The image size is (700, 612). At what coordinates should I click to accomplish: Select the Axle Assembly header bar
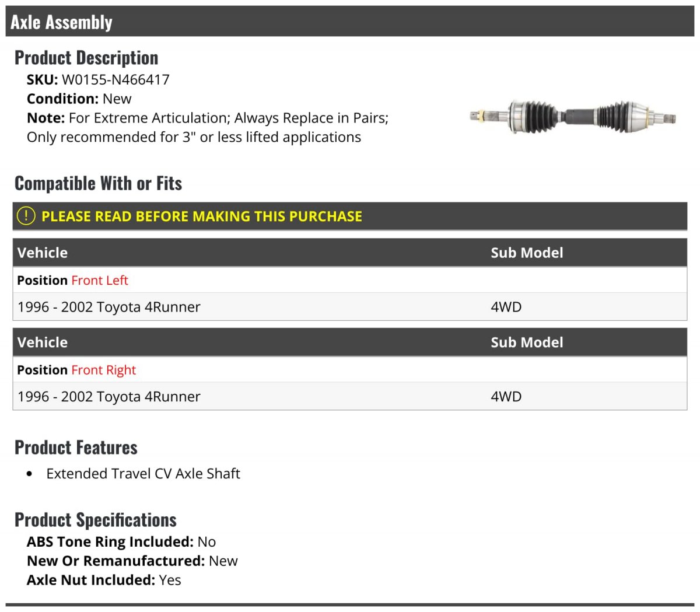coord(350,22)
